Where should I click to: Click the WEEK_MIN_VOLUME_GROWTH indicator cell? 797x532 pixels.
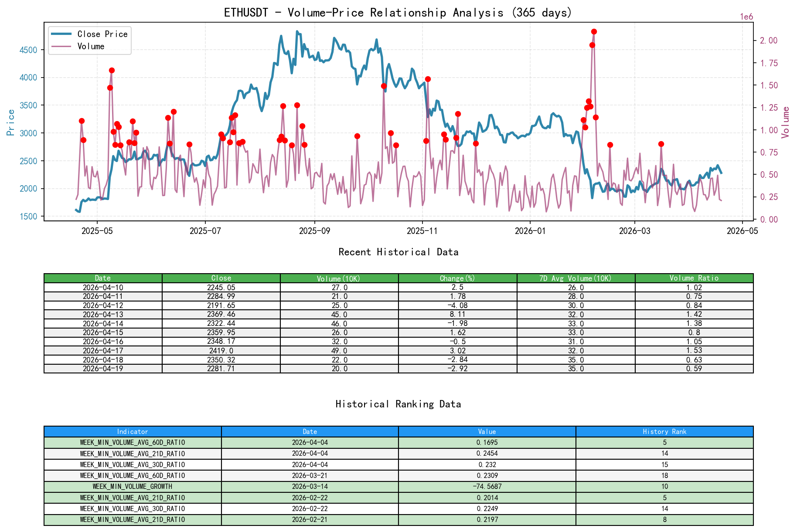coord(133,486)
